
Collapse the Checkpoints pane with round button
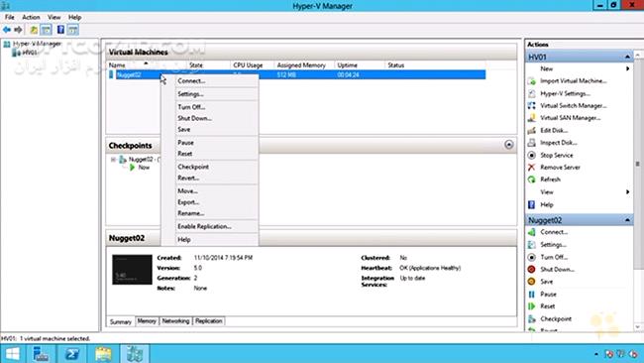click(x=509, y=145)
